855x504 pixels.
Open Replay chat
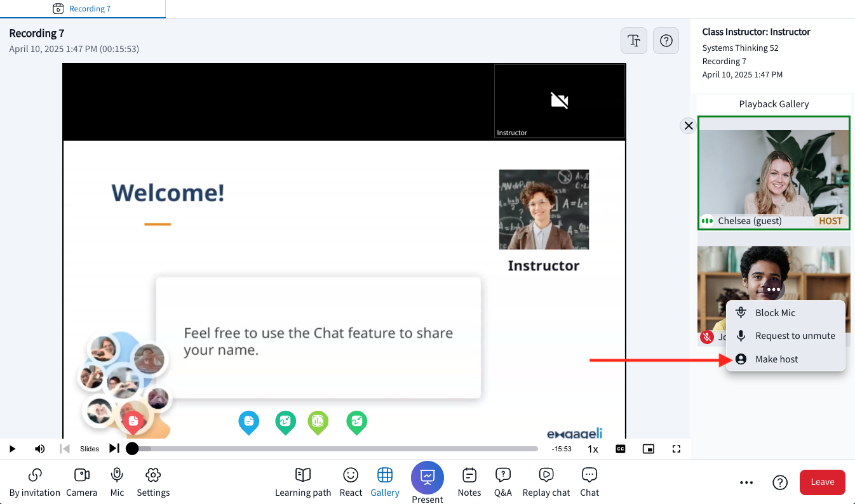[546, 482]
